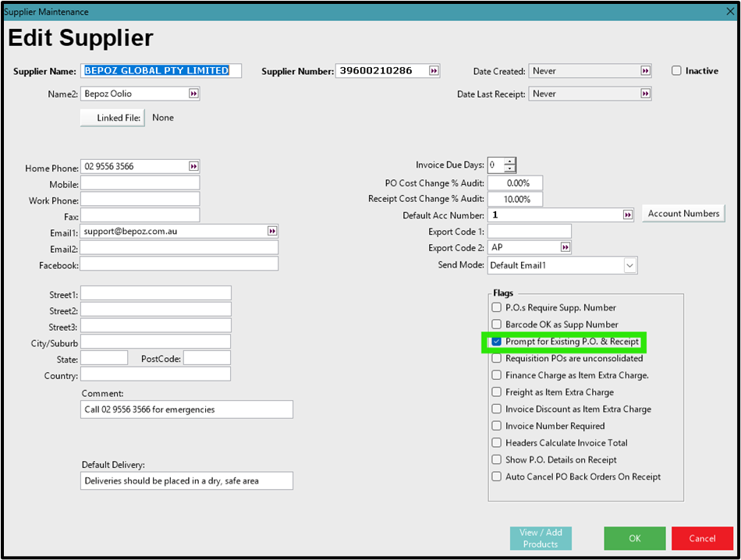Open the Date Created lookup icon
741x560 pixels.
(646, 70)
